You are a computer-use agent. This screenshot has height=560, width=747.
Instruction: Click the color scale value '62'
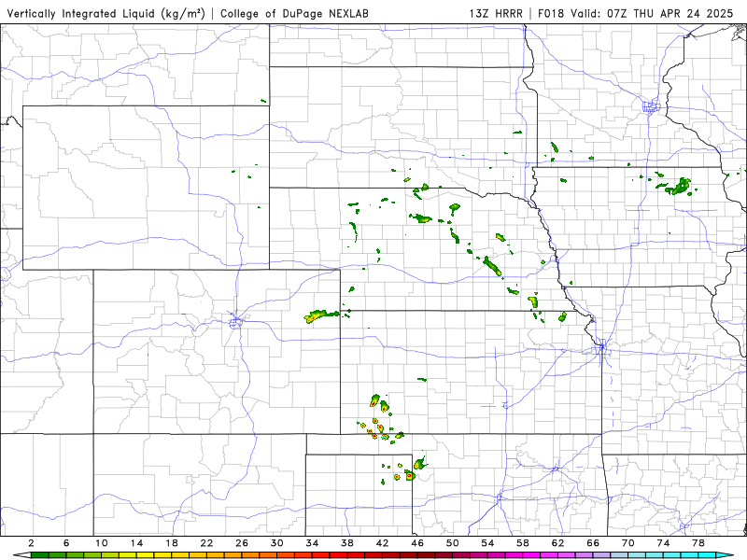pyautogui.click(x=557, y=543)
